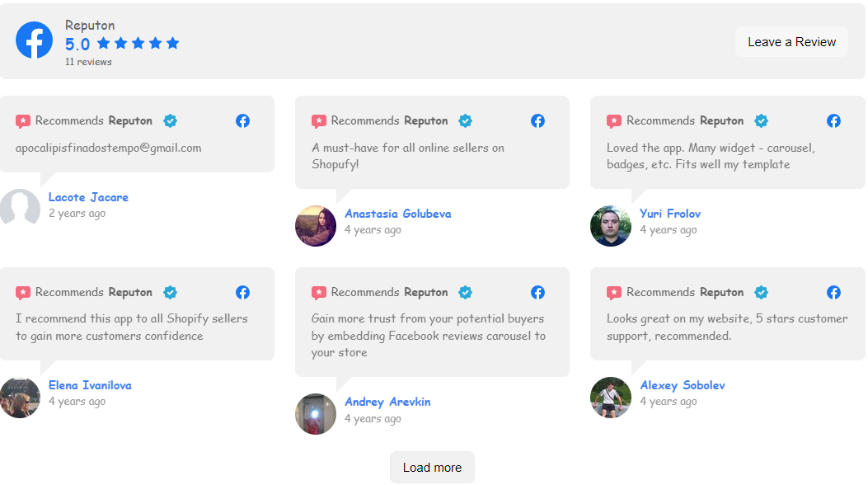Click the 5.0 rating score
This screenshot has width=868, height=485.
coord(77,45)
